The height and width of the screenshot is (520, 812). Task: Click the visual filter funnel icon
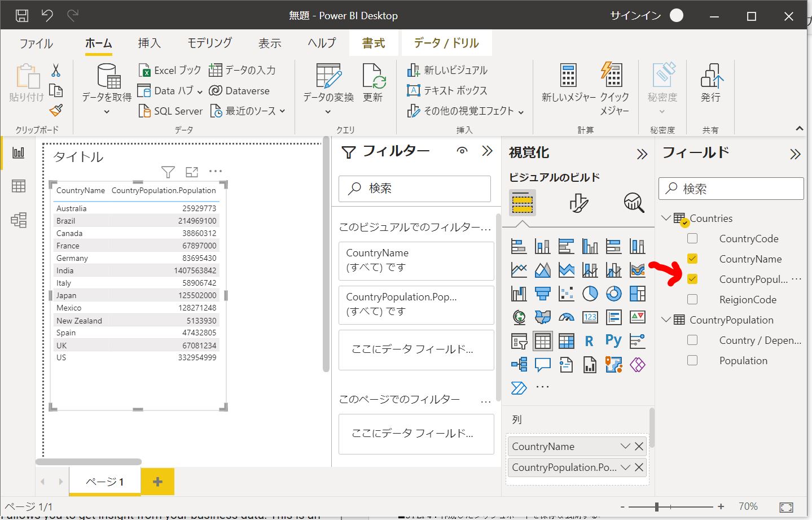tap(168, 172)
